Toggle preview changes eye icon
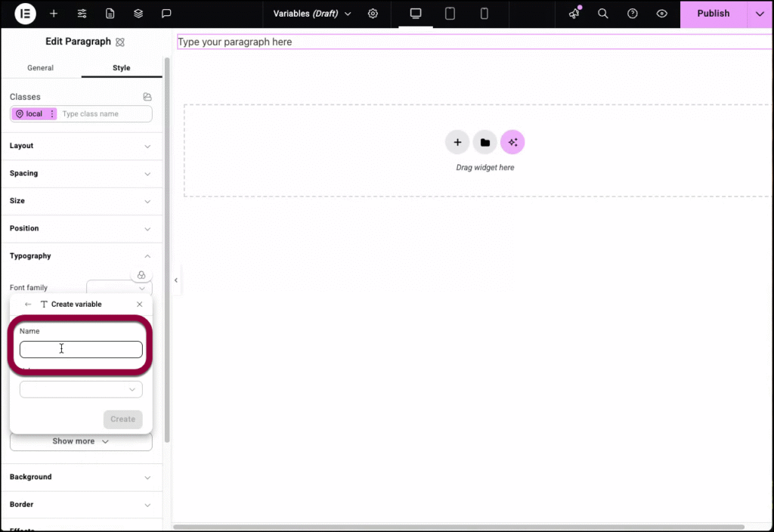774x532 pixels. pos(662,14)
